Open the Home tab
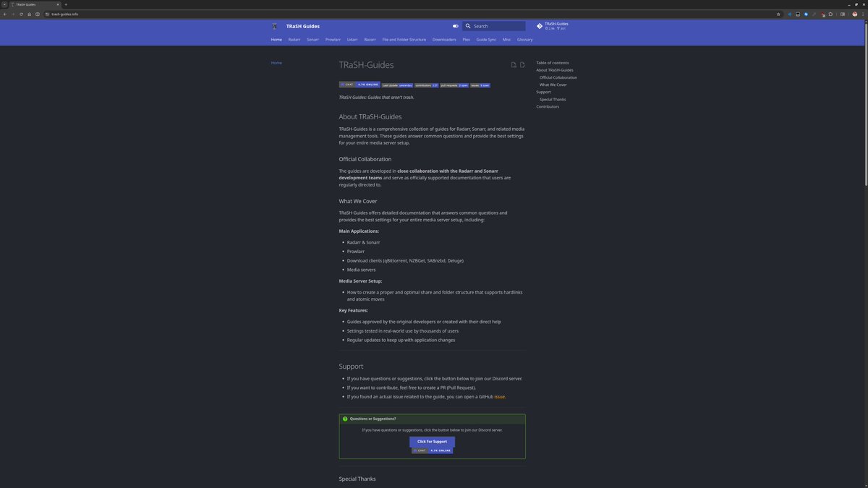 [x=276, y=40]
